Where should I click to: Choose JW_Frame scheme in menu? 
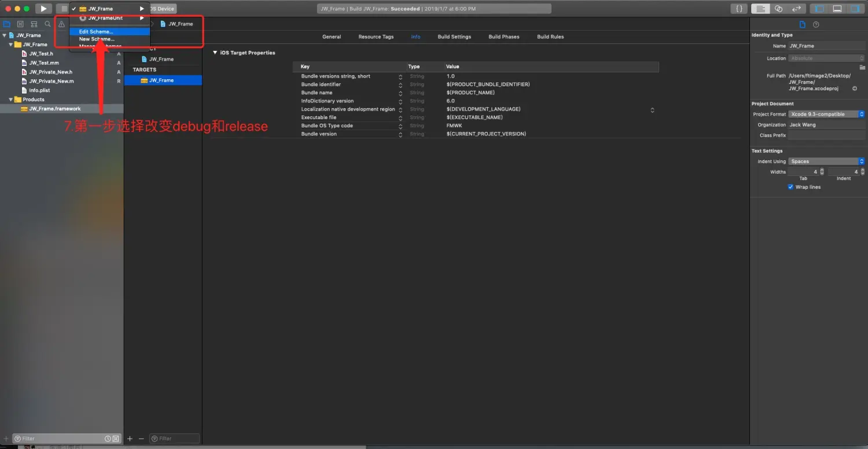tap(109, 9)
